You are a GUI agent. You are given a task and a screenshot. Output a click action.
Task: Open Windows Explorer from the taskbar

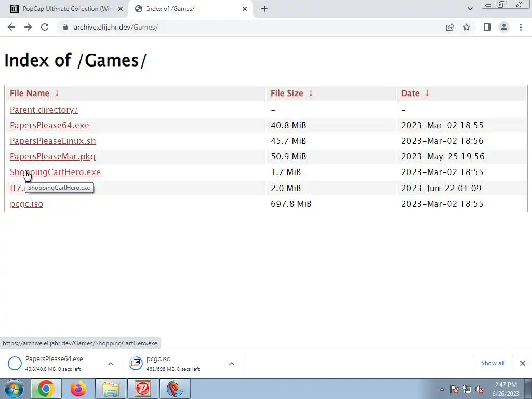[111, 389]
